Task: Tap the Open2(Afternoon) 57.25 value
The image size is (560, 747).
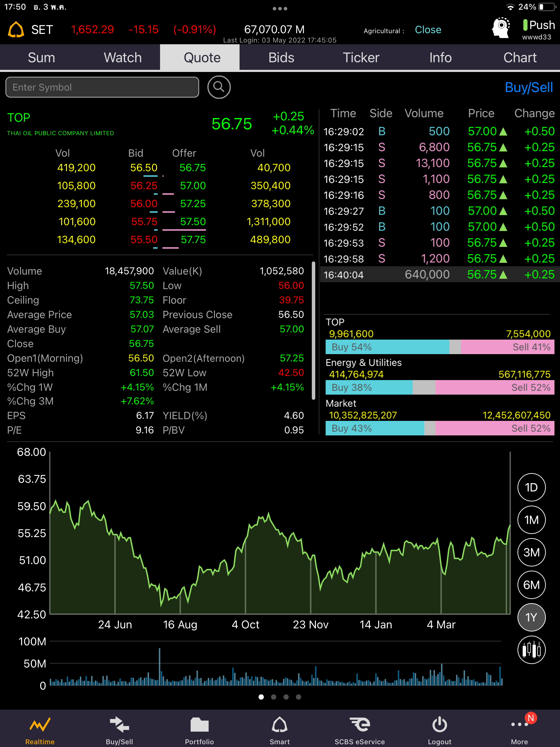Action: click(x=292, y=358)
